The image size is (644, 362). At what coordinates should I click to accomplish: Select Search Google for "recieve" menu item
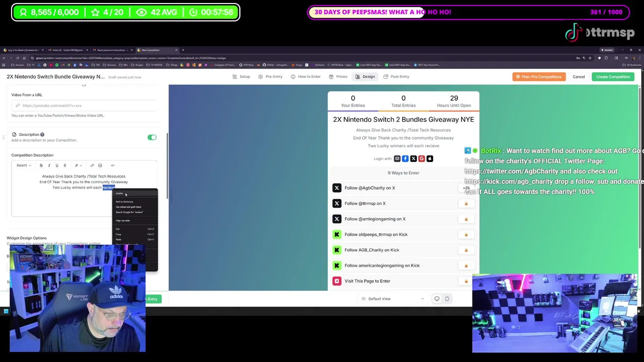(135, 212)
